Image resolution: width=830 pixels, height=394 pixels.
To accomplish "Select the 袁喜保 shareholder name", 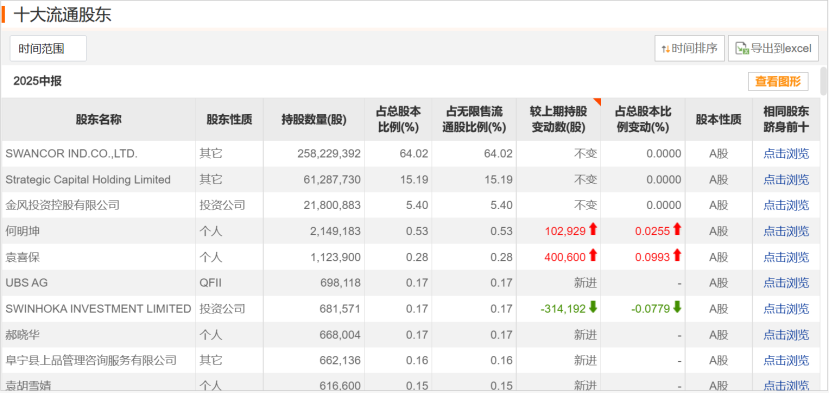I will (23, 257).
